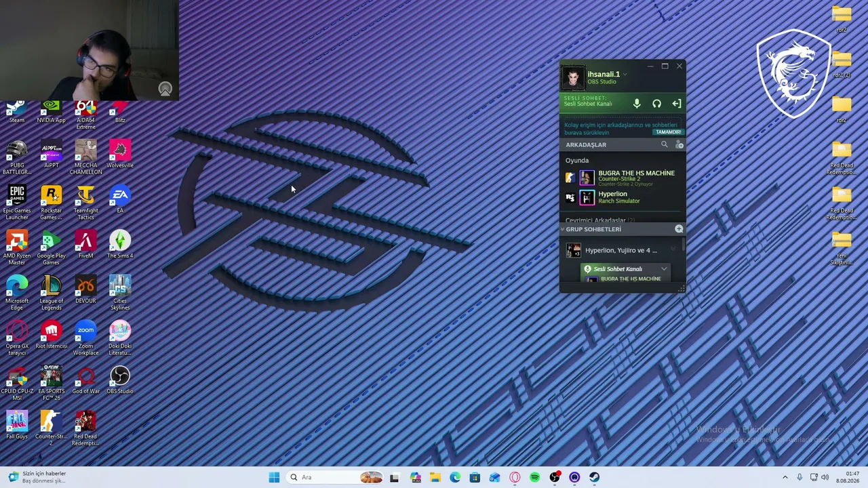This screenshot has width=868, height=488.
Task: Select the MECCHA CHAMELEON desktop icon
Action: 85,157
